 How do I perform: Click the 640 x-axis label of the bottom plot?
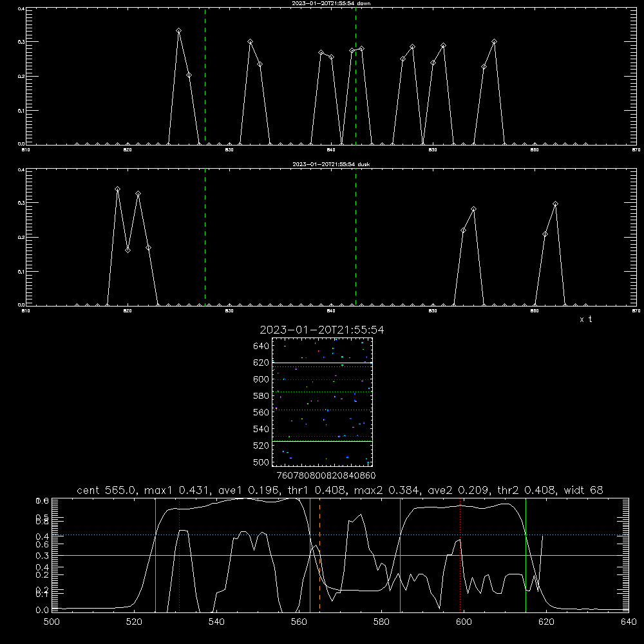(x=629, y=622)
